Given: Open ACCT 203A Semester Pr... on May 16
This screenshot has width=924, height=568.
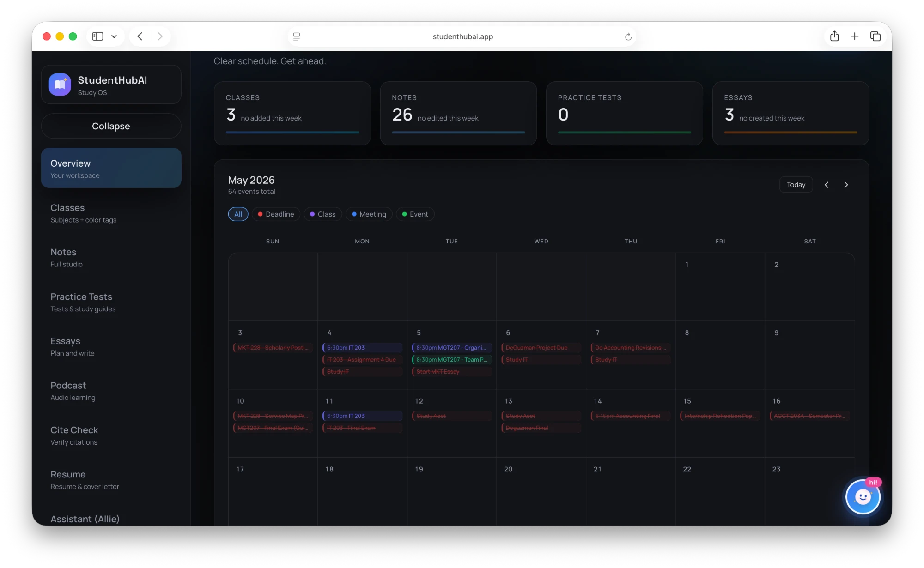Looking at the screenshot, I should [810, 416].
